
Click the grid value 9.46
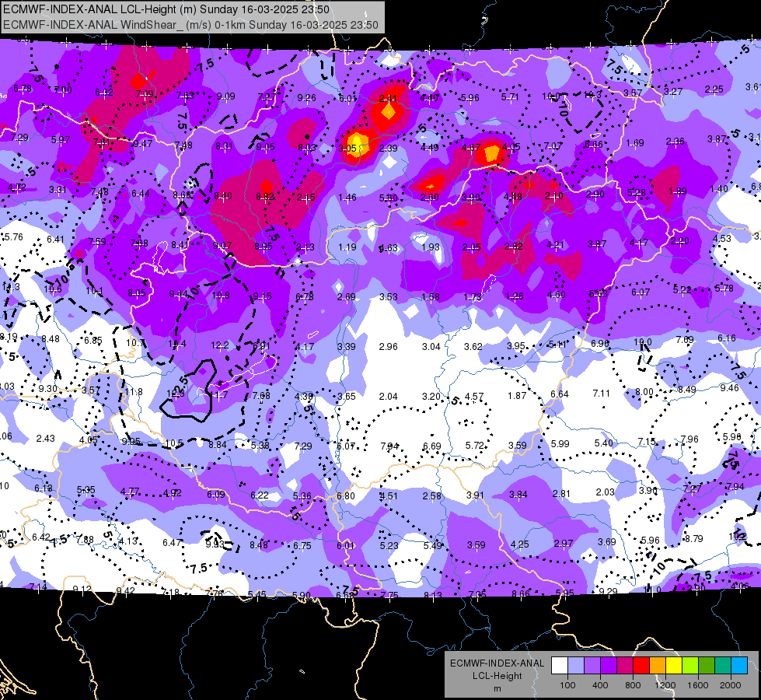click(729, 387)
